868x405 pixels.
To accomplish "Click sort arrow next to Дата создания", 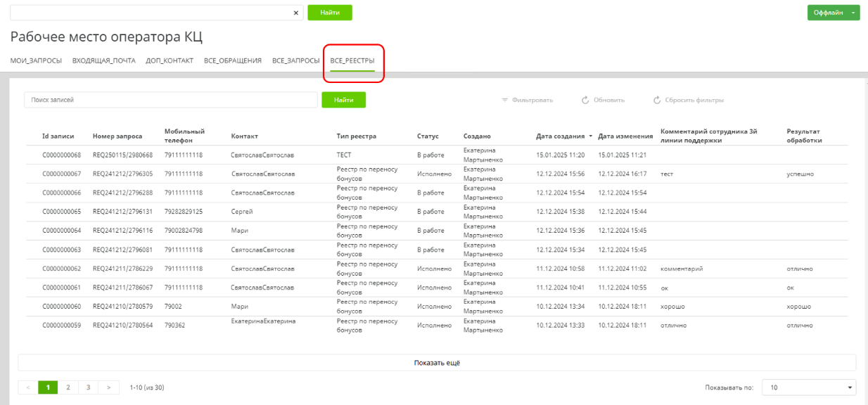I will pyautogui.click(x=591, y=136).
